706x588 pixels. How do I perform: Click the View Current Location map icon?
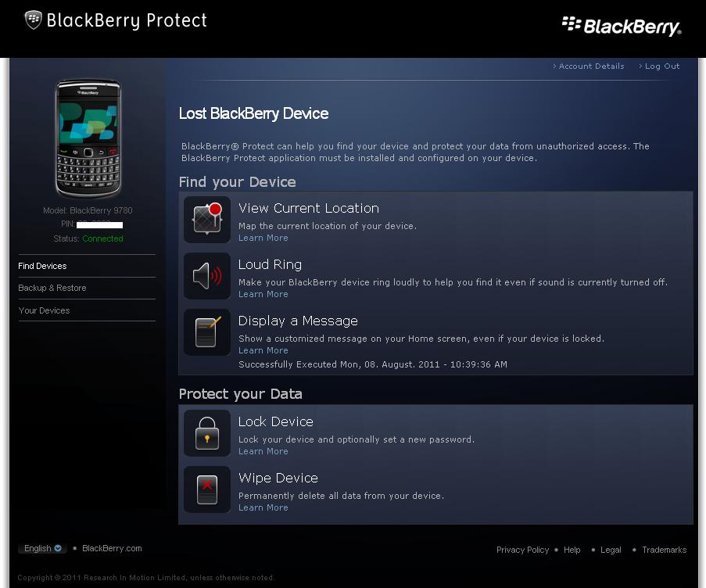207,220
